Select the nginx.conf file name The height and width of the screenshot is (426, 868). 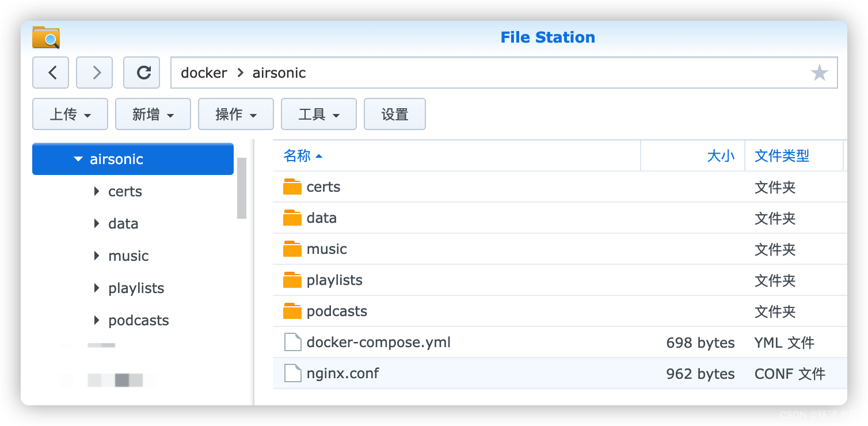point(343,373)
